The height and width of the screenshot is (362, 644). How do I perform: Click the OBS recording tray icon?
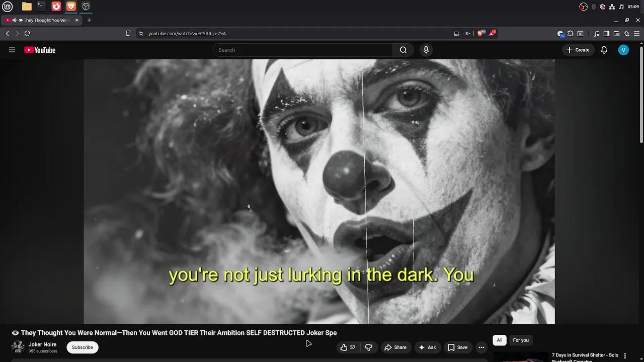click(x=583, y=7)
